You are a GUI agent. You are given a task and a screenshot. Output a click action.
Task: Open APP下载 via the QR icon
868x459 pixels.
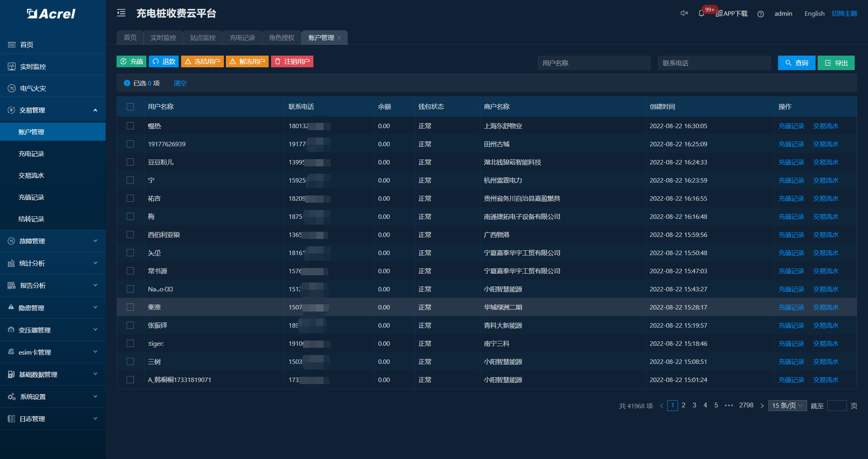pos(719,13)
